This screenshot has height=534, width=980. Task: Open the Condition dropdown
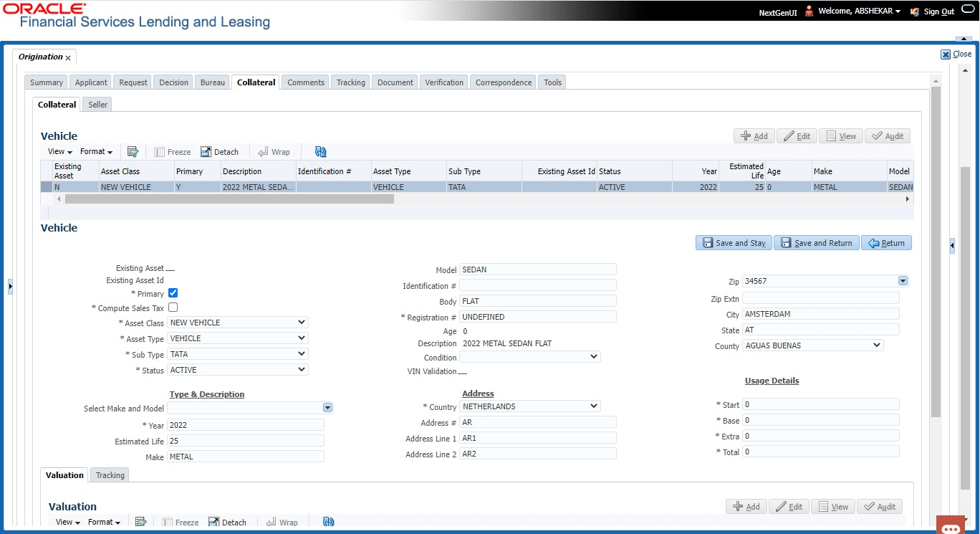530,357
